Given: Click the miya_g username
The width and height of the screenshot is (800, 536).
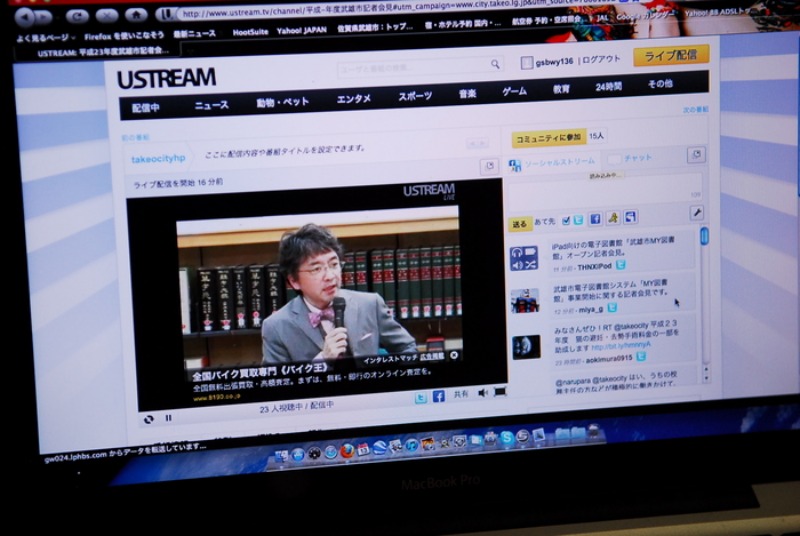Looking at the screenshot, I should tap(590, 309).
